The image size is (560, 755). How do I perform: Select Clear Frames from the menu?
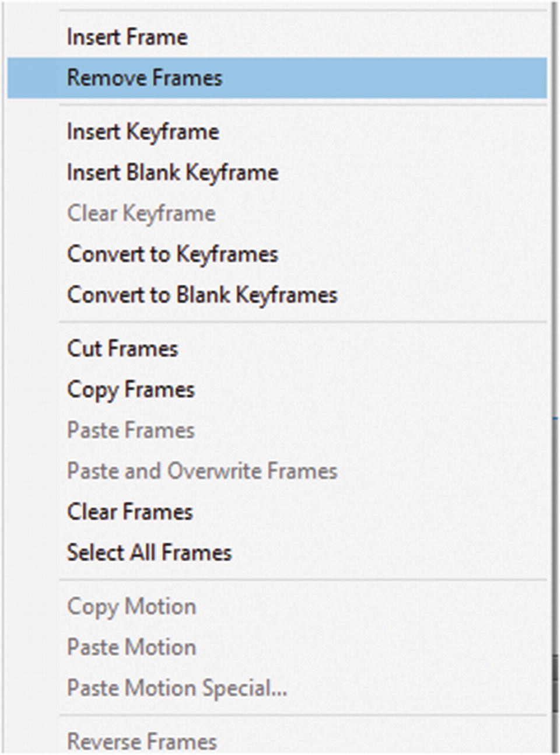pyautogui.click(x=129, y=512)
